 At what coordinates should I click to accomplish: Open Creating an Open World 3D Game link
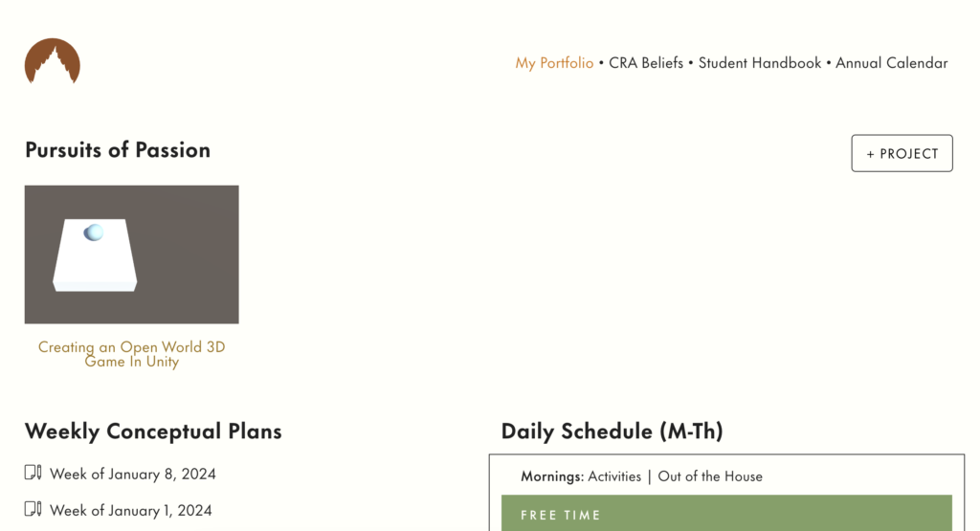tap(132, 354)
